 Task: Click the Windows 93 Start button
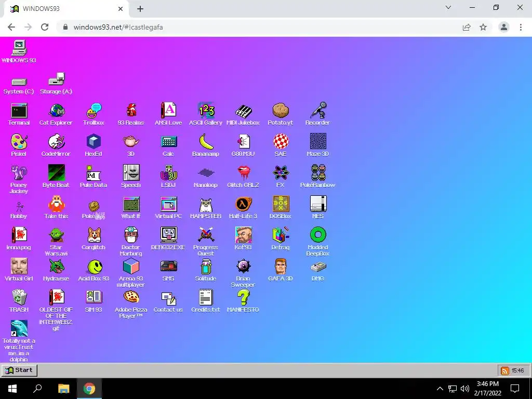[x=19, y=370]
